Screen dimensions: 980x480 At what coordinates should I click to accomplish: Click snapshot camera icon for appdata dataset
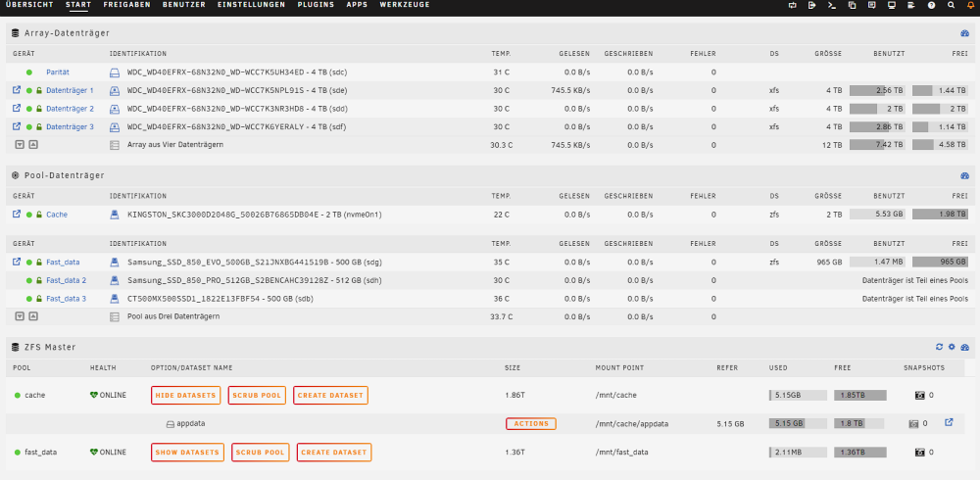tap(913, 424)
